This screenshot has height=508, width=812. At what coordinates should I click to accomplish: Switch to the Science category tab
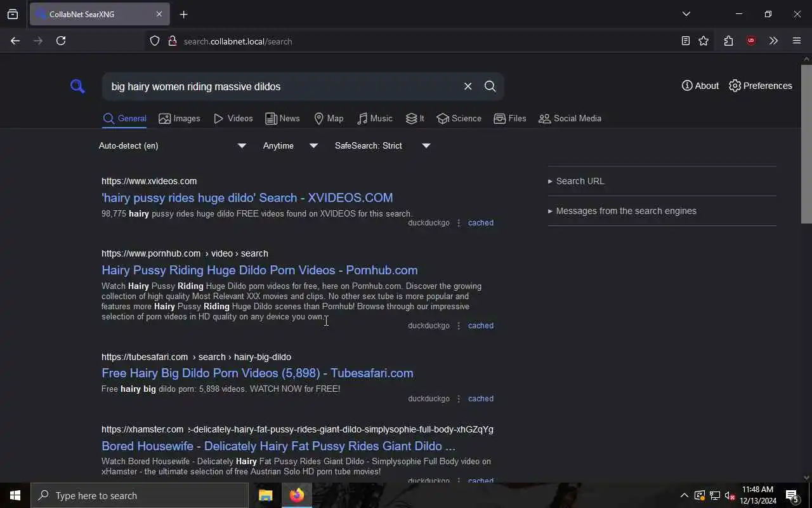pyautogui.click(x=459, y=119)
